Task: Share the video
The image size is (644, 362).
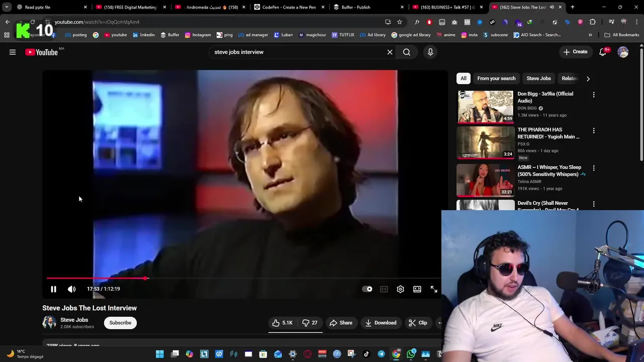Action: [341, 323]
